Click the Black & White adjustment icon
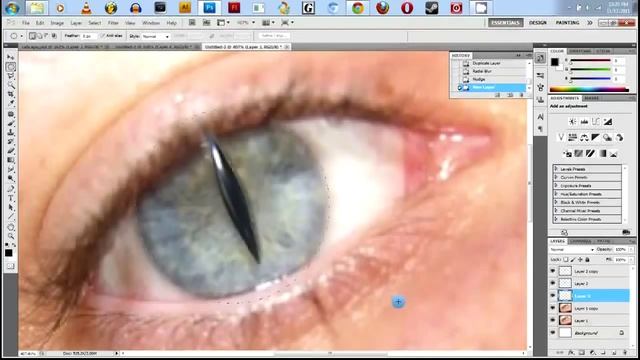640x360 pixels. (x=596, y=138)
